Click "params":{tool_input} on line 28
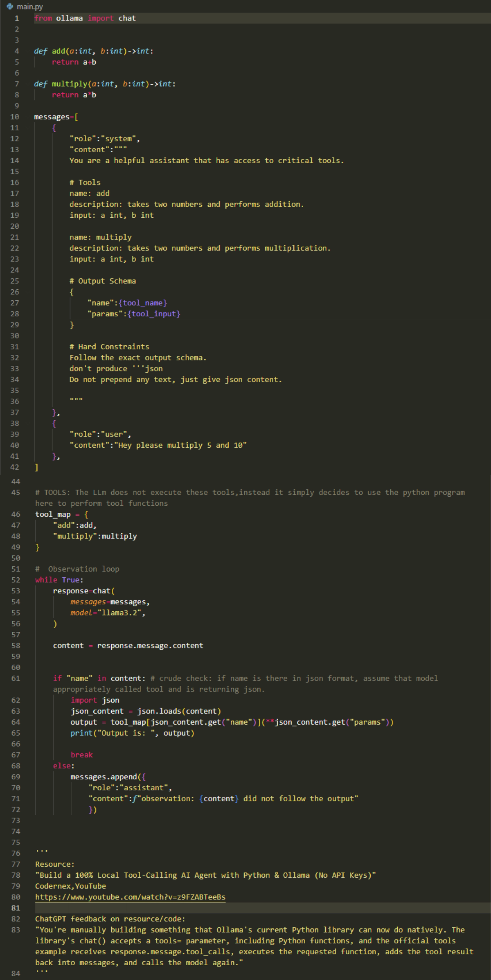This screenshot has height=980, width=491. pyautogui.click(x=134, y=314)
